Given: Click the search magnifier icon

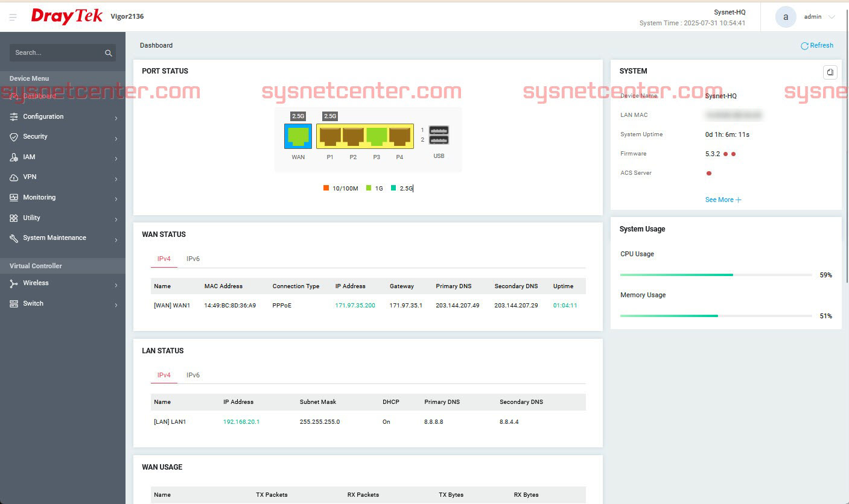Looking at the screenshot, I should (x=109, y=53).
